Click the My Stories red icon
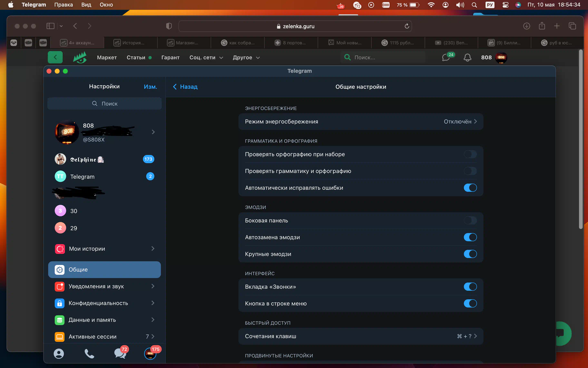The width and height of the screenshot is (588, 368). pyautogui.click(x=60, y=249)
